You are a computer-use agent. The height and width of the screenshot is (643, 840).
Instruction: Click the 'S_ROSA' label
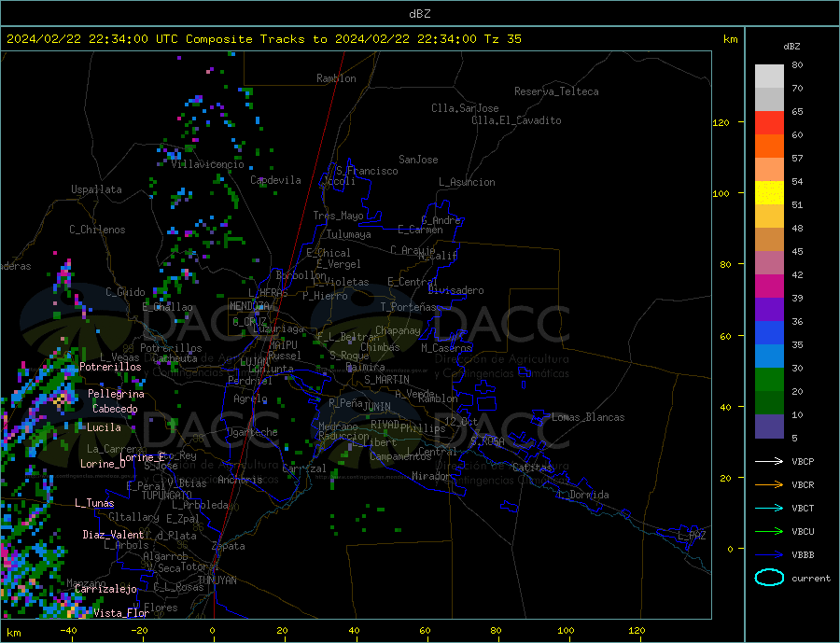coord(487,441)
